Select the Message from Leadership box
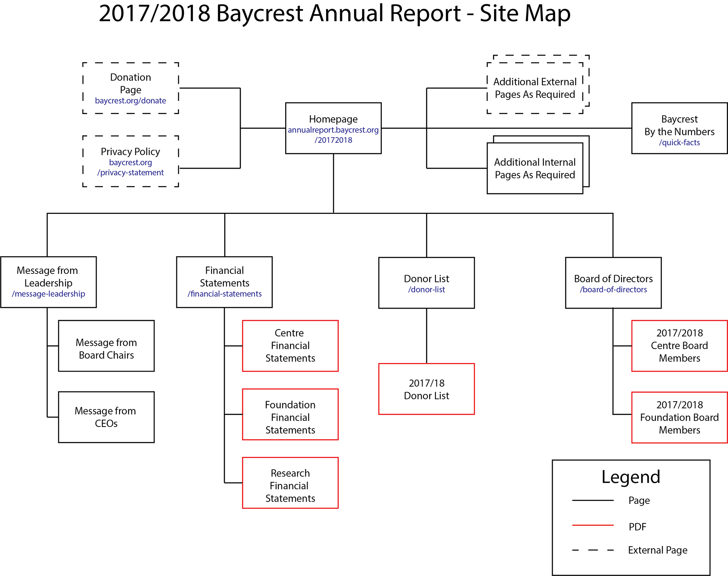728x576 pixels. tap(49, 282)
